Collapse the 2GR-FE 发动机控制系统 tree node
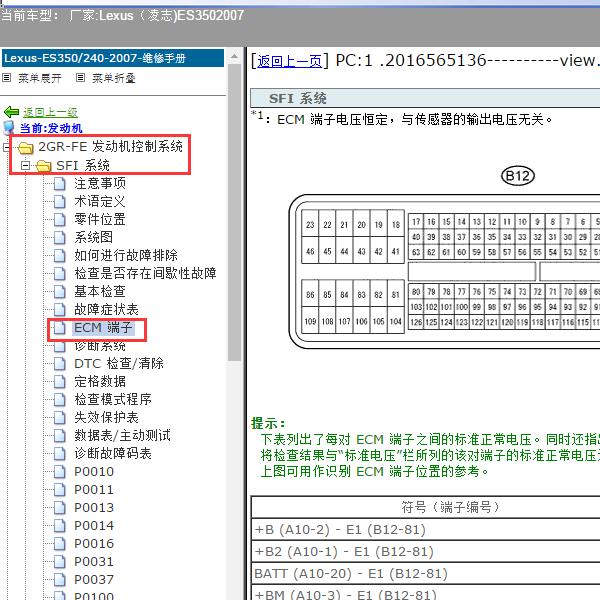 [7, 147]
